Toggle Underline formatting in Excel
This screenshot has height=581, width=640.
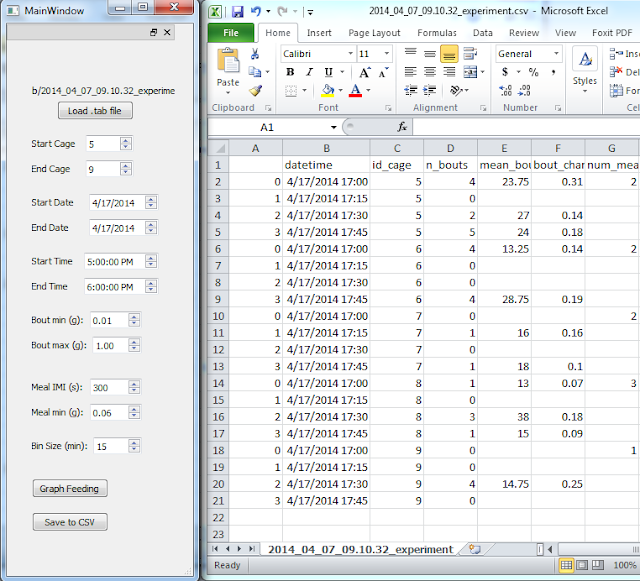click(328, 72)
